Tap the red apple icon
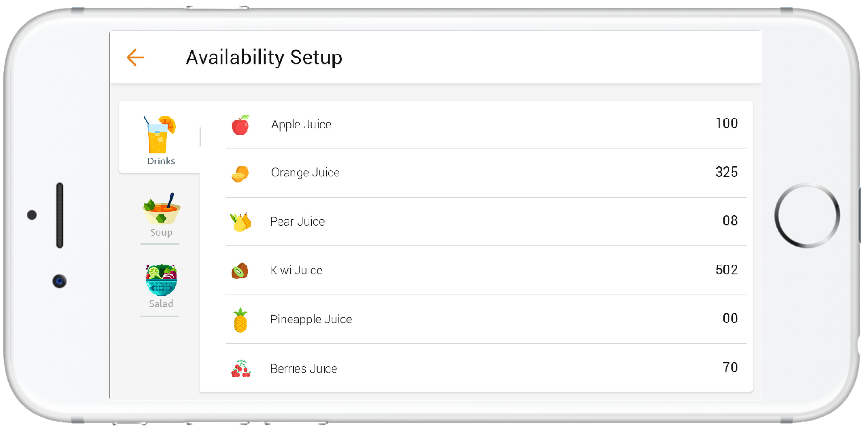The width and height of the screenshot is (868, 437). (240, 125)
